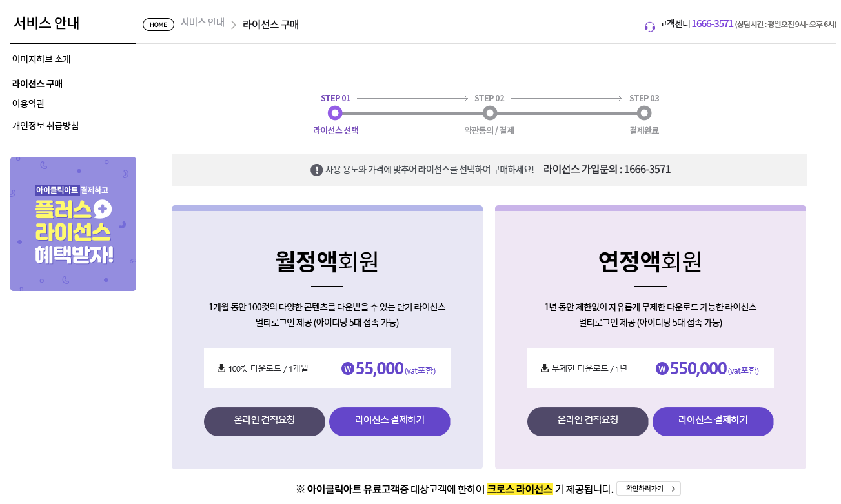Click the STEP 03 결제완료 circle
This screenshot has height=504, width=841.
tap(643, 113)
